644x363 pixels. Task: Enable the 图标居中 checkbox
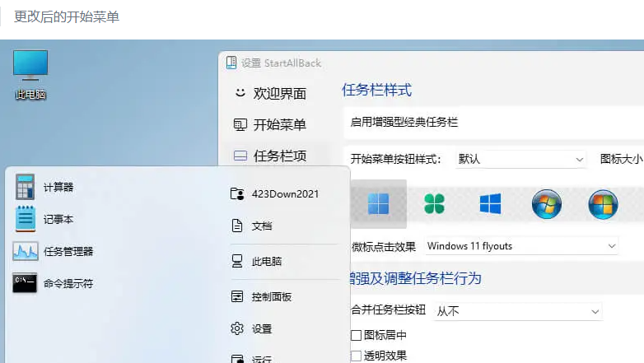coord(356,335)
